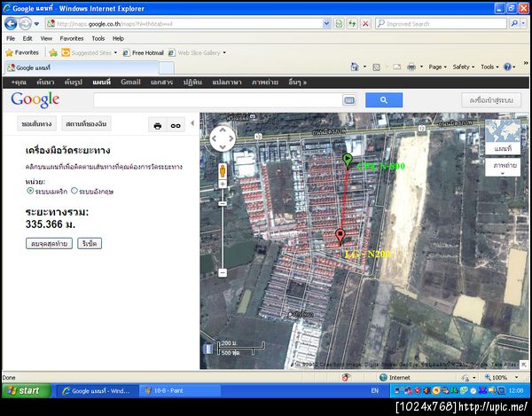Click the Read Mail icon
Image resolution: width=532 pixels, height=416 pixels.
(x=396, y=67)
